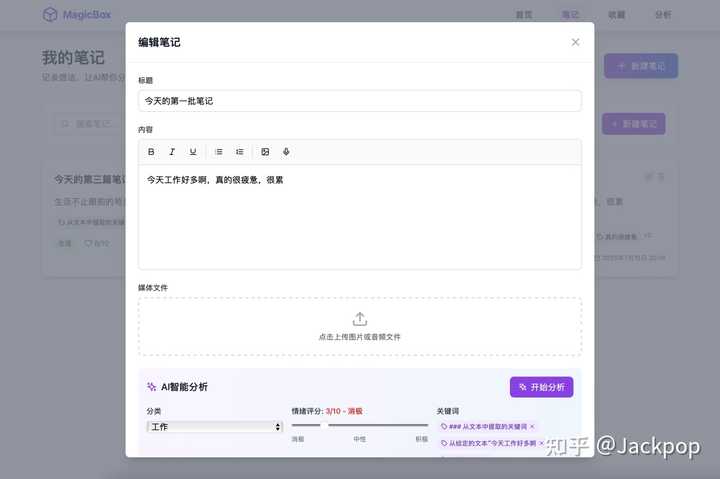Screen dimensions: 720x479
Task: Click the MagicBox brand name
Action: pos(87,15)
